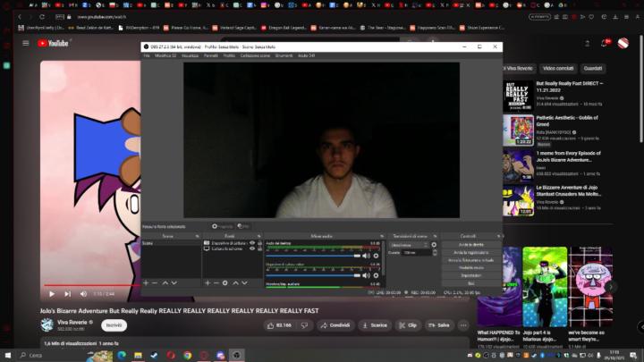The image size is (644, 362).
Task: Open the Windows Start menu
Action: tap(8, 355)
